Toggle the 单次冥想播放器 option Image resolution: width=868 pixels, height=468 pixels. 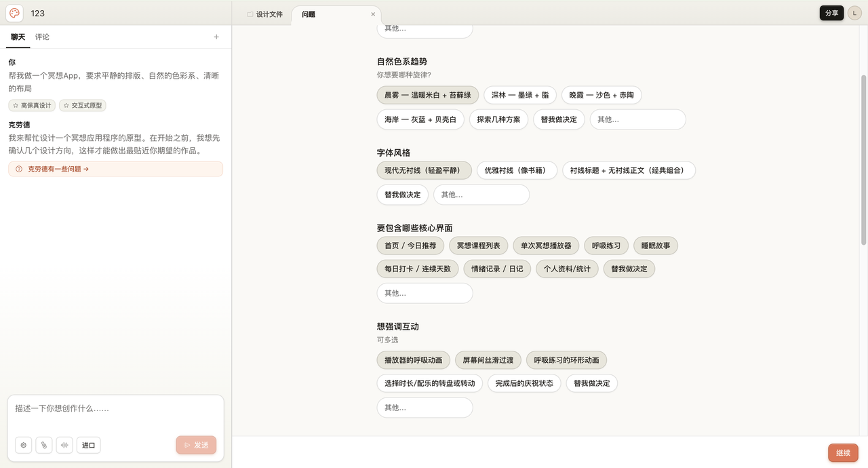(546, 246)
